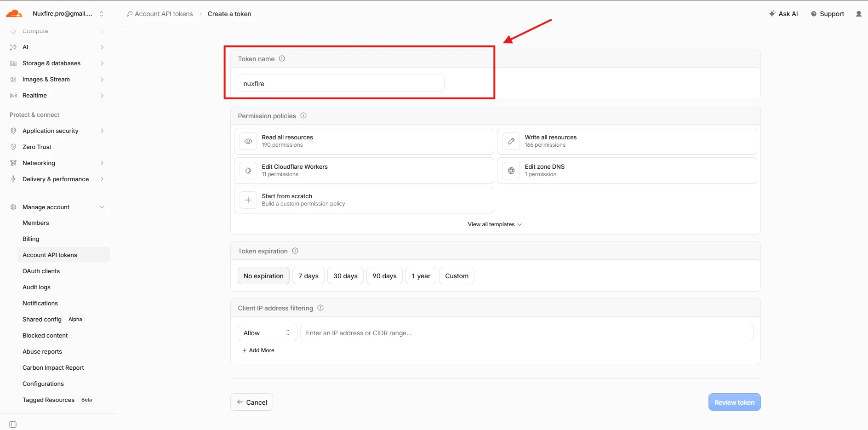Click the AI sparkle sidebar icon
The height and width of the screenshot is (430, 868).
[x=13, y=47]
